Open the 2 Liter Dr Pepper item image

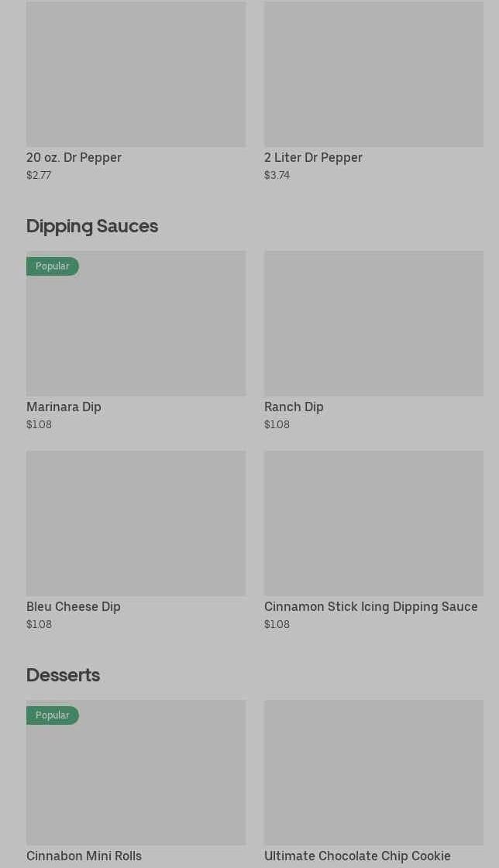point(373,74)
